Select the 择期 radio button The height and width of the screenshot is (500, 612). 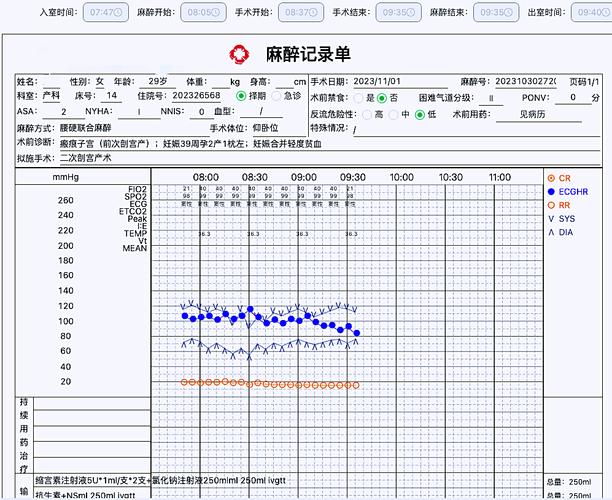[x=241, y=96]
